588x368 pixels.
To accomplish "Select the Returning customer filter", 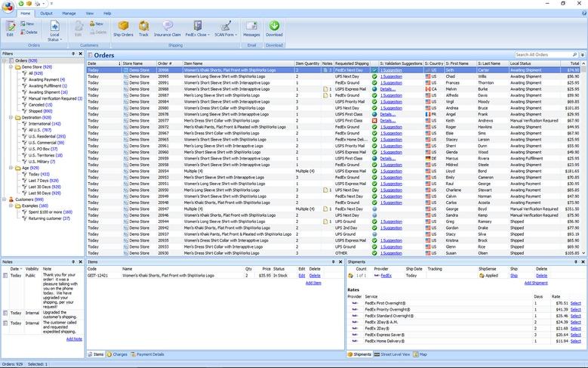I will tap(49, 218).
